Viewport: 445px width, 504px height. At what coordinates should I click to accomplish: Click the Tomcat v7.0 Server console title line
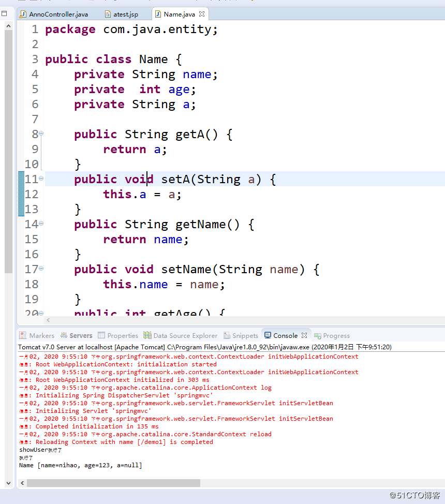205,347
